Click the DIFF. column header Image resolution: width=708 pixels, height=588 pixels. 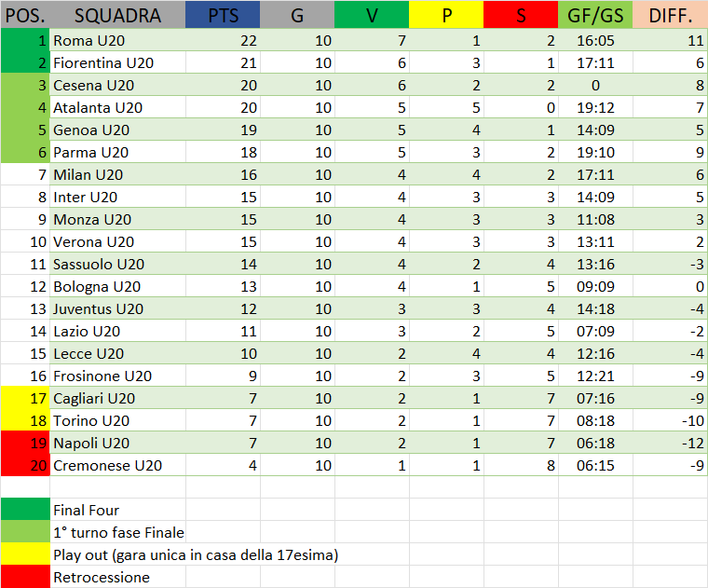(669, 16)
